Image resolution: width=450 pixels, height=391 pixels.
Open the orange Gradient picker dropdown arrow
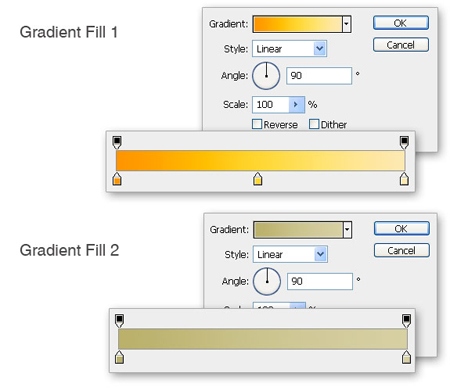(347, 24)
